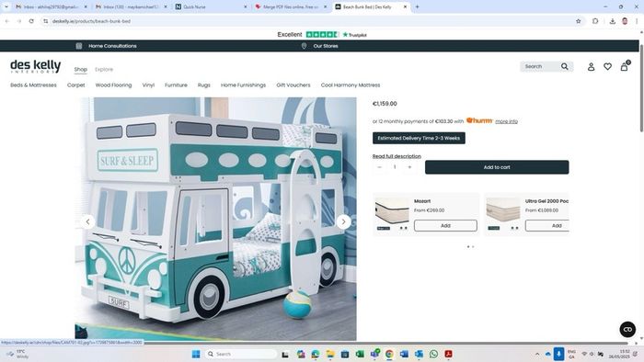Click the Trustpilot Excellent rating banner
This screenshot has height=362, width=644.
tap(322, 34)
